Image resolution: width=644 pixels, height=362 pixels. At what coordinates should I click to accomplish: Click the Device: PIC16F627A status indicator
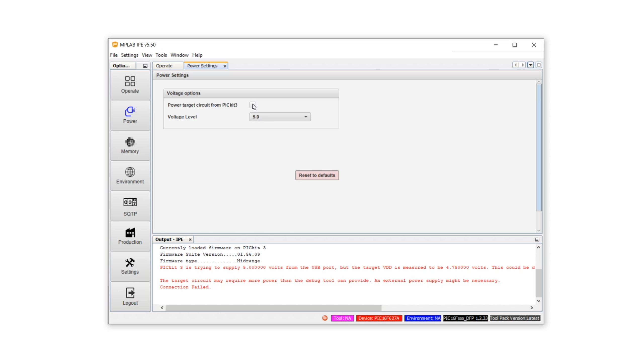point(379,318)
